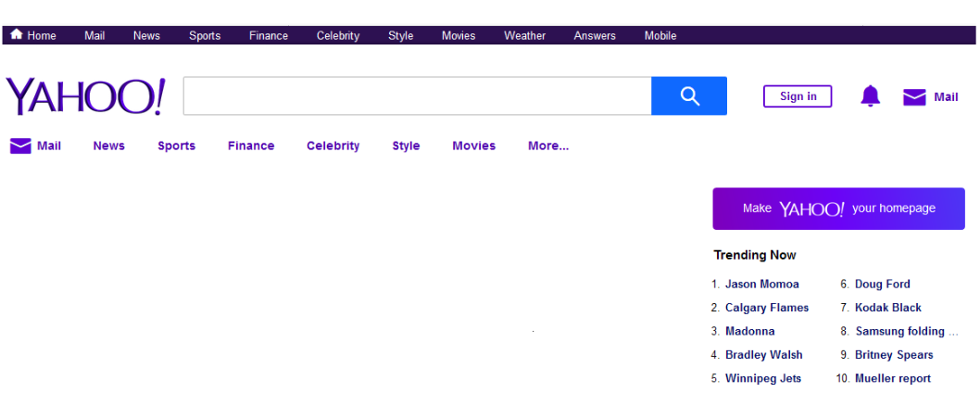Open Celebrity in the top dark bar
Viewport: 980px width, 393px height.
337,35
